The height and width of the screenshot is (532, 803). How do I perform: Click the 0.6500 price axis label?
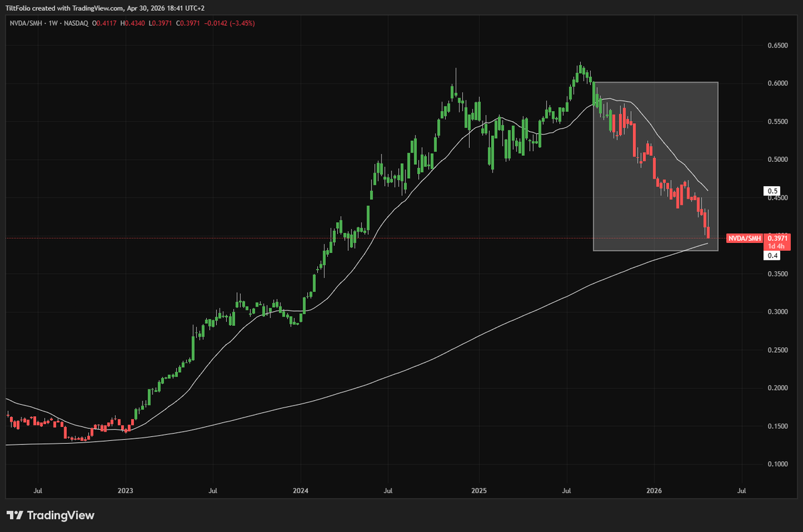point(777,46)
